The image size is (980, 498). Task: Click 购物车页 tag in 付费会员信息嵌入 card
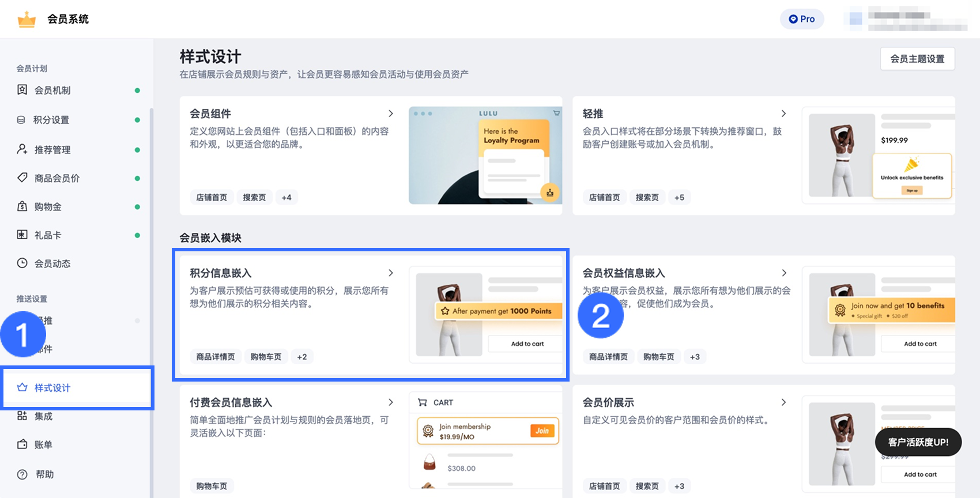212,486
